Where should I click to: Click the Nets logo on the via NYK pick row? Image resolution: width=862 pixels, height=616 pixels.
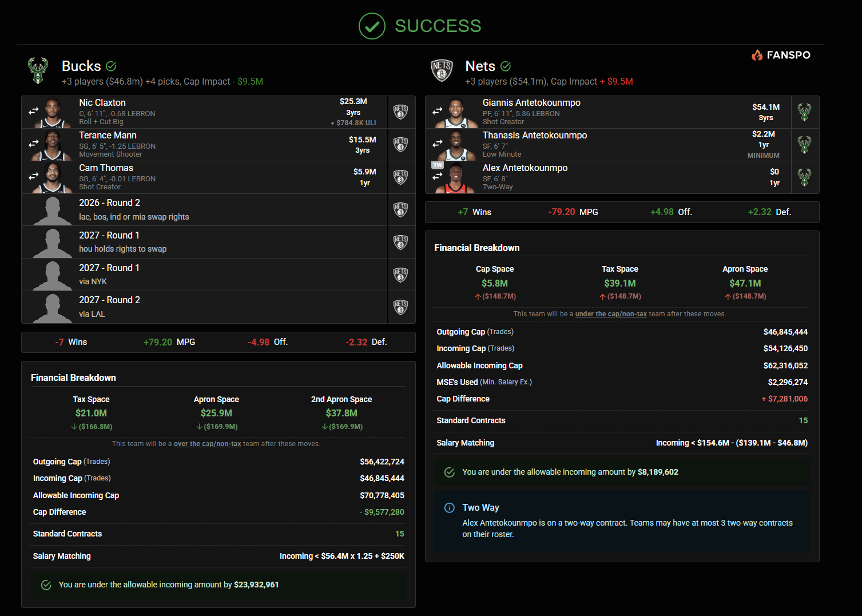click(x=400, y=275)
